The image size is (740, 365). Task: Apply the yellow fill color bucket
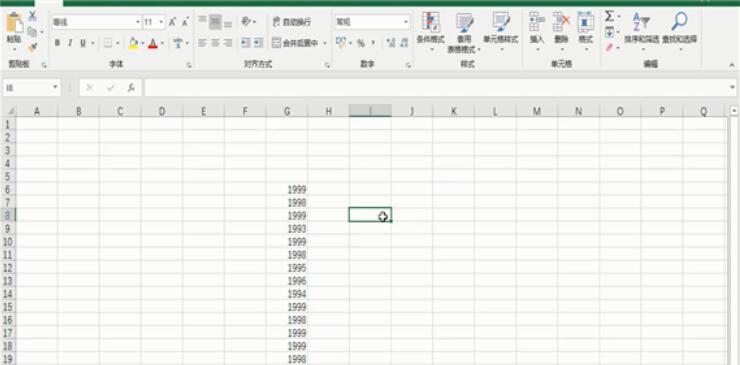[133, 43]
